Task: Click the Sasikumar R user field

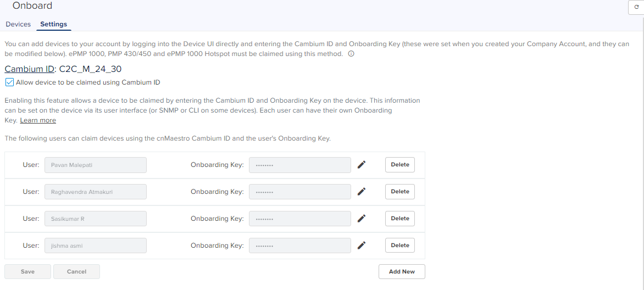Action: 95,219
